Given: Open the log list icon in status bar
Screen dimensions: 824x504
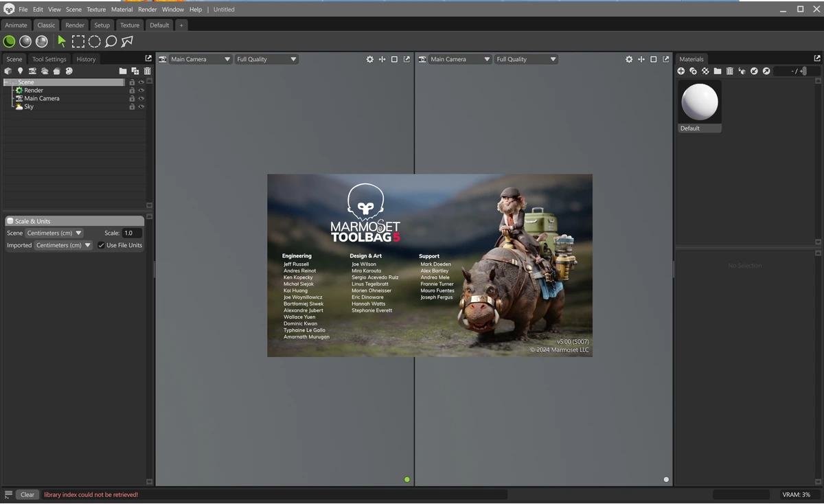Looking at the screenshot, I should point(8,494).
